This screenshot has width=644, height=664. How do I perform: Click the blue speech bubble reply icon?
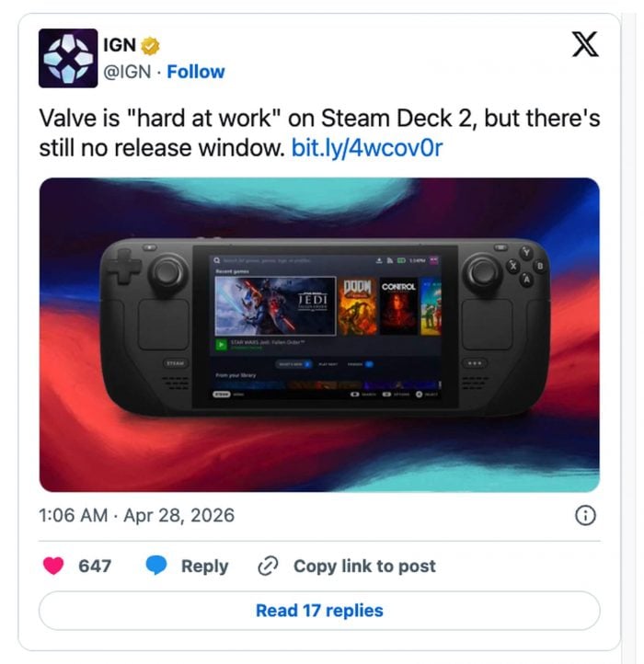pyautogui.click(x=156, y=566)
